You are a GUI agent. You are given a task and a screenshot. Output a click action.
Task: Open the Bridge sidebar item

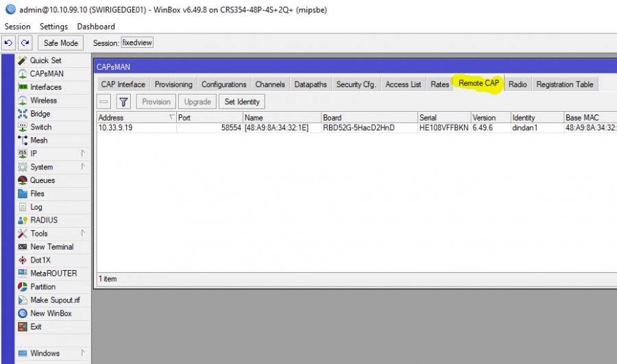pos(40,114)
